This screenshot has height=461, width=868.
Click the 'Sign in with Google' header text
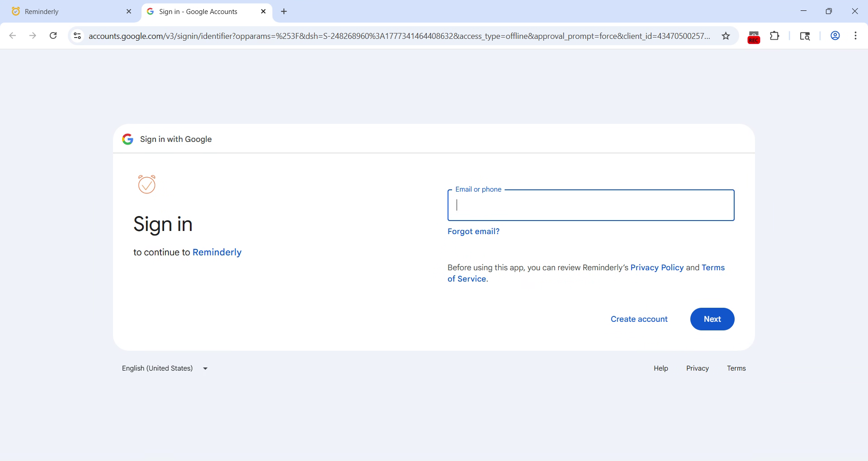click(176, 139)
